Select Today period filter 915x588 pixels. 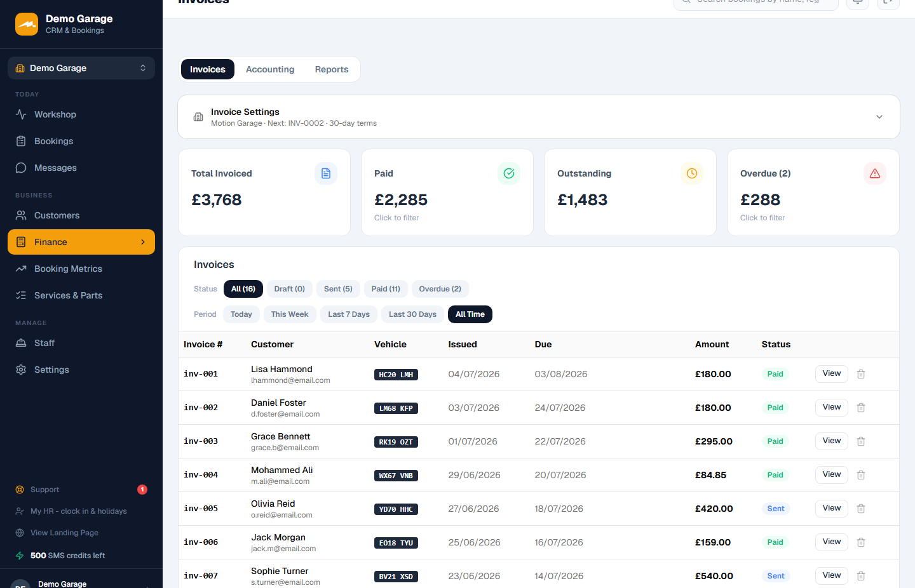pyautogui.click(x=241, y=314)
